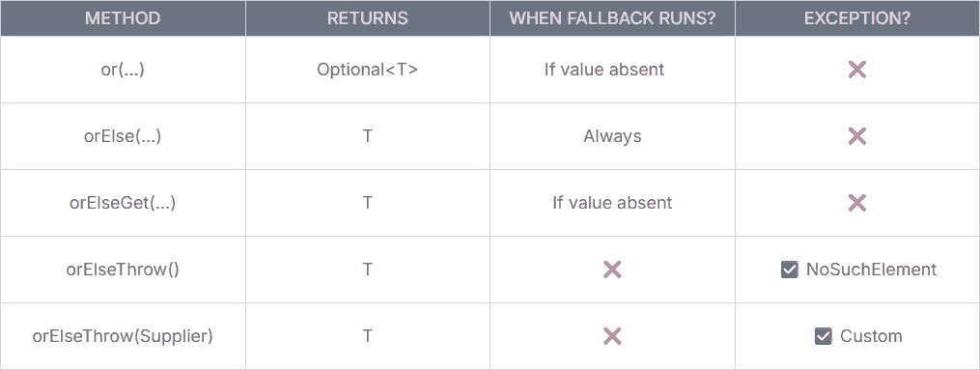Click the fallback cross icon in orElseThrow() row
This screenshot has height=370, width=980.
coord(612,270)
